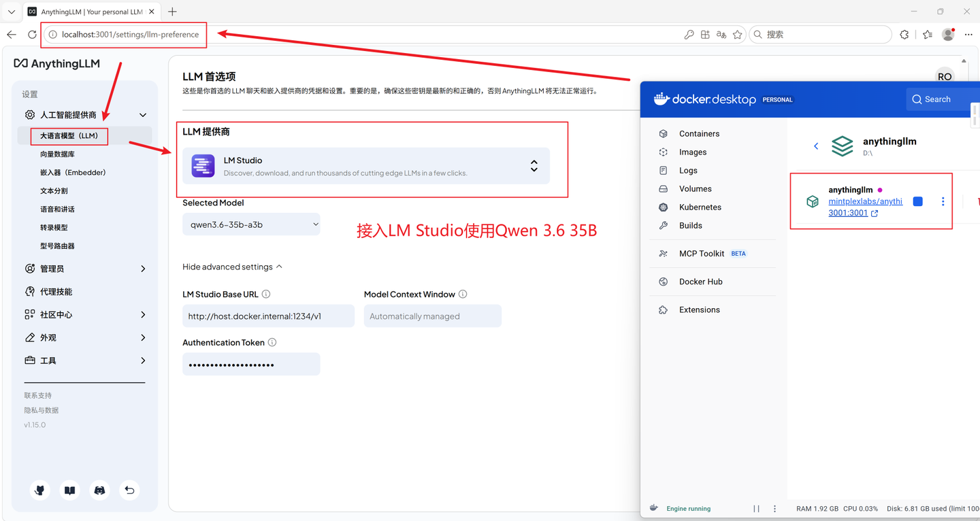
Task: Open the 3001:3001 port link
Action: coord(848,213)
